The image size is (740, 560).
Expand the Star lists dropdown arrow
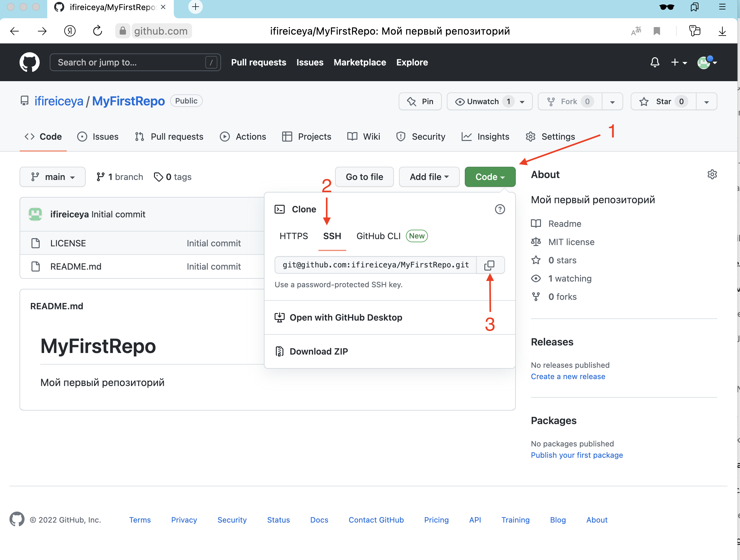click(x=706, y=102)
